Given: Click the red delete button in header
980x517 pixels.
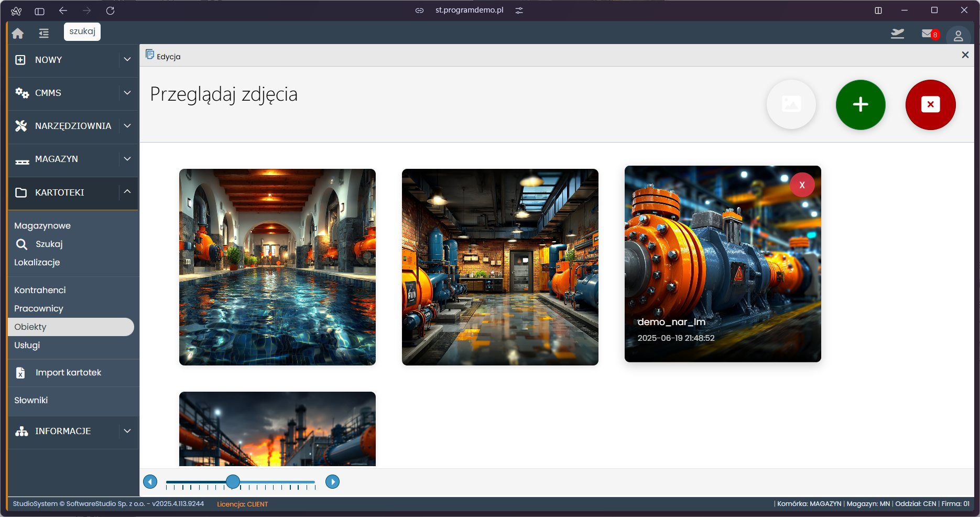Looking at the screenshot, I should pyautogui.click(x=930, y=105).
